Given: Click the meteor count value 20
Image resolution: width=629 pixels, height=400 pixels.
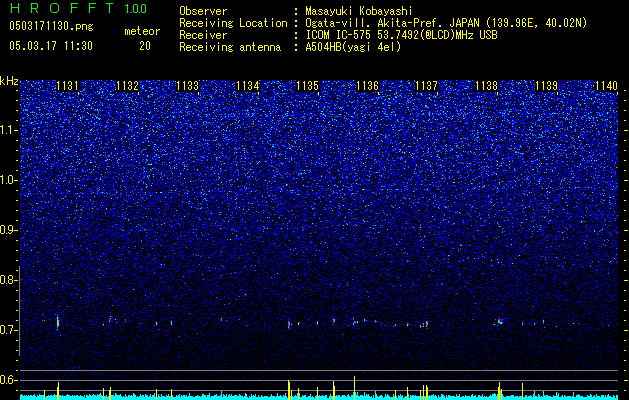Looking at the screenshot, I should pyautogui.click(x=145, y=46).
